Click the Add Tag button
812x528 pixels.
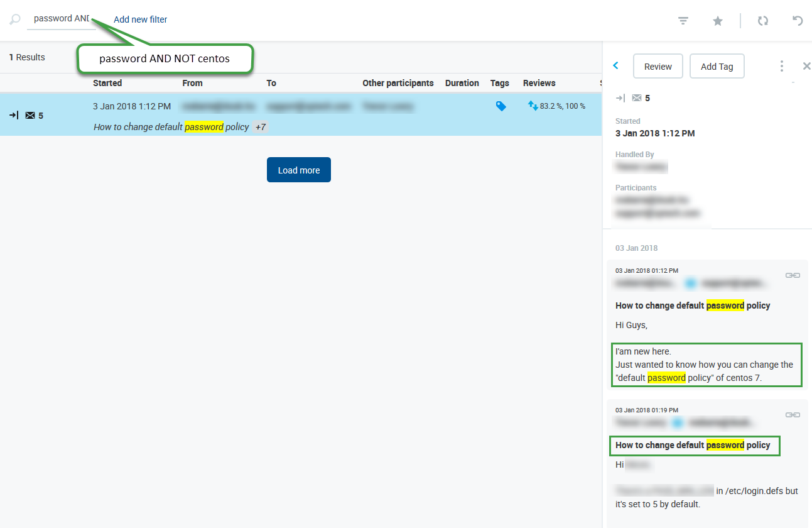717,66
